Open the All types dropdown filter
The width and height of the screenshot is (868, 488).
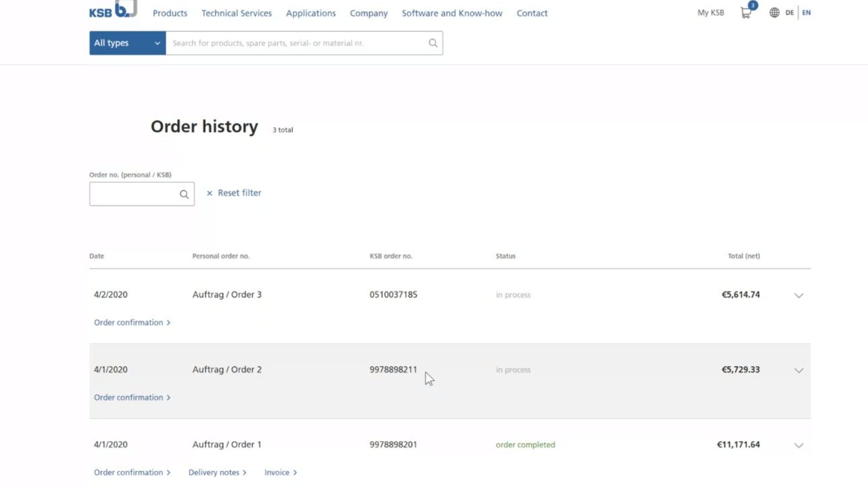point(128,42)
